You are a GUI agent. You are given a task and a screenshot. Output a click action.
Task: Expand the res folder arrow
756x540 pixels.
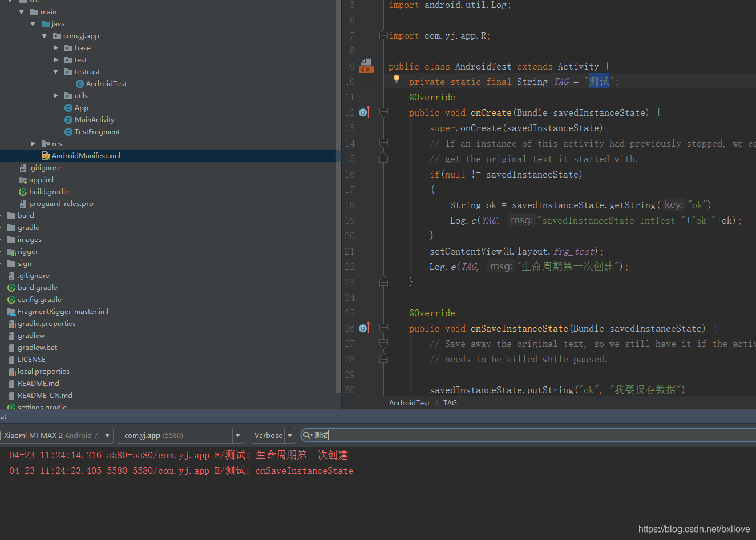point(33,143)
